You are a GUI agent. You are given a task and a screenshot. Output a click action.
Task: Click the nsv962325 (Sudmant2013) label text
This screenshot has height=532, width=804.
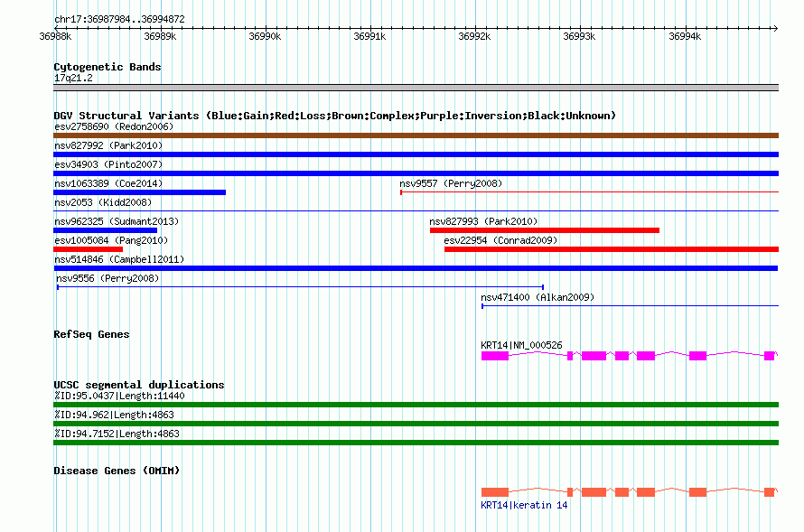[x=117, y=221]
